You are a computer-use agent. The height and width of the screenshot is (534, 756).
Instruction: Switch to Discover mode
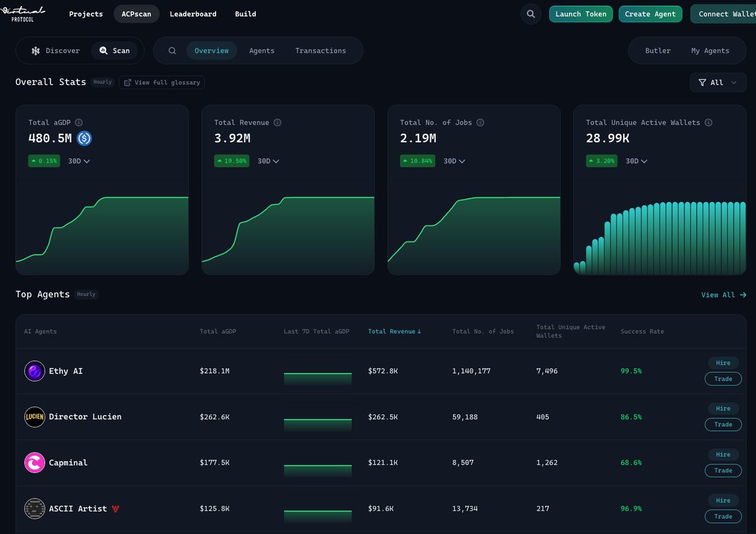55,50
